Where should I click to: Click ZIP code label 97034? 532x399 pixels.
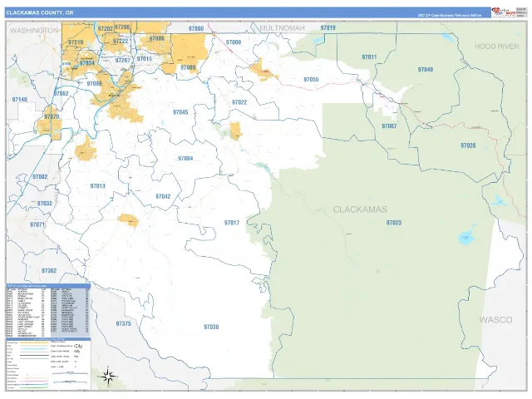(87, 63)
